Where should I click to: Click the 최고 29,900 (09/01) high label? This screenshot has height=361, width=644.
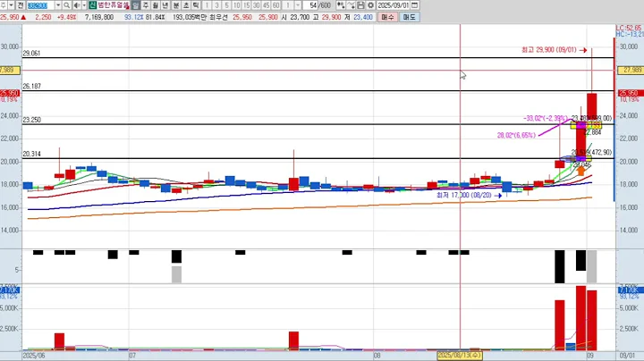(x=548, y=50)
